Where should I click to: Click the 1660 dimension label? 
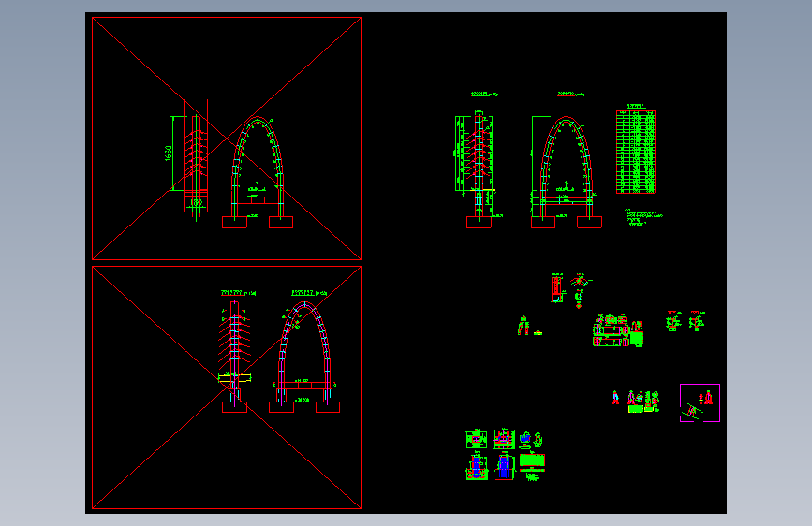pos(169,153)
